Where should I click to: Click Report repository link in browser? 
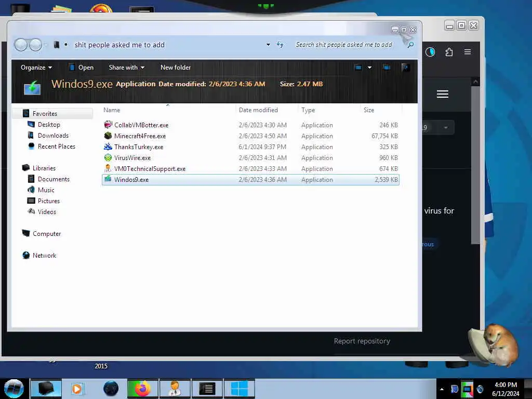(362, 341)
